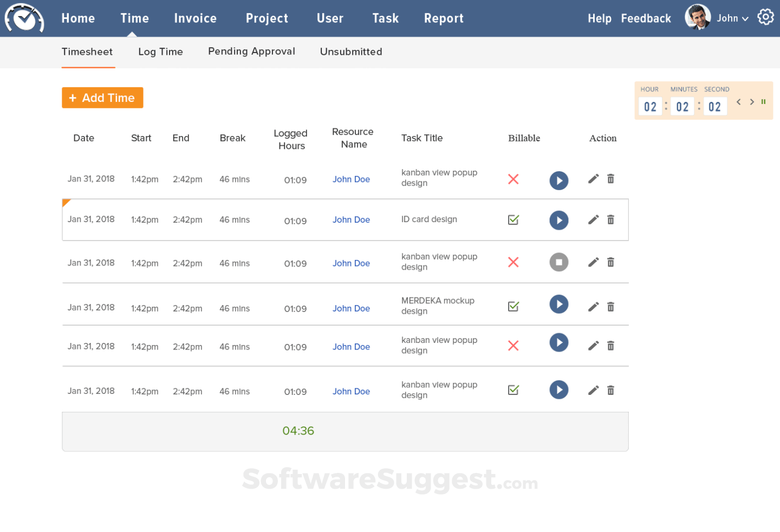Screen dimensions: 780x532
Task: Pause the timer in the top-right widget
Action: pos(764,101)
